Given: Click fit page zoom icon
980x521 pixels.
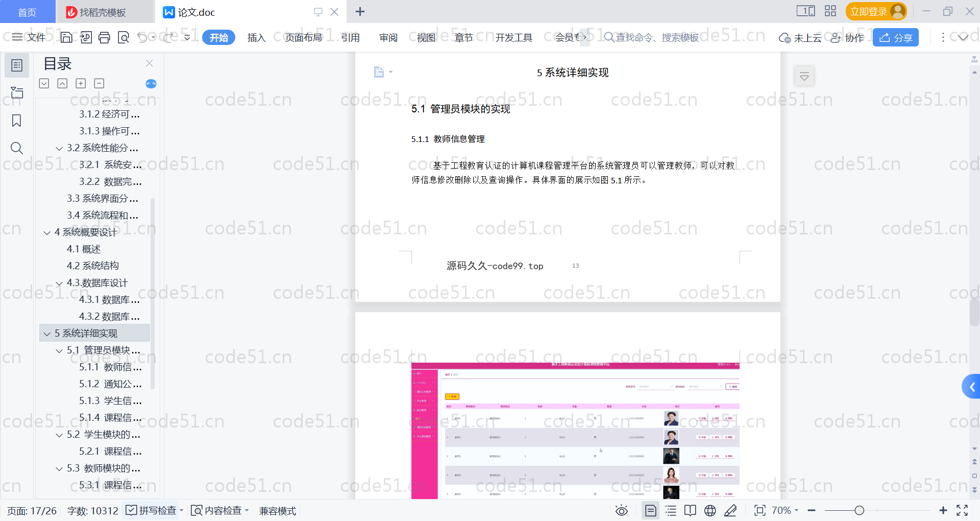Looking at the screenshot, I should [x=760, y=510].
